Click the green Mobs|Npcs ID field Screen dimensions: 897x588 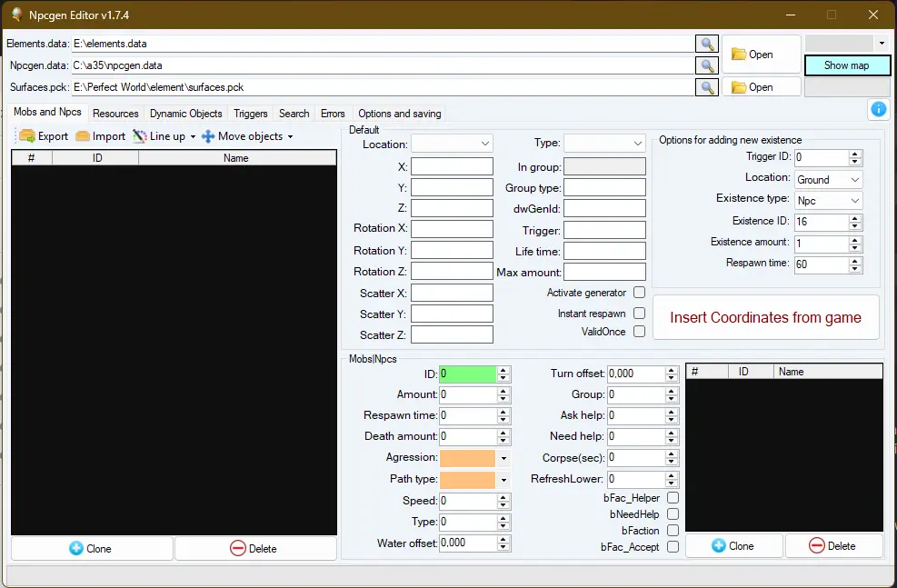click(x=467, y=374)
